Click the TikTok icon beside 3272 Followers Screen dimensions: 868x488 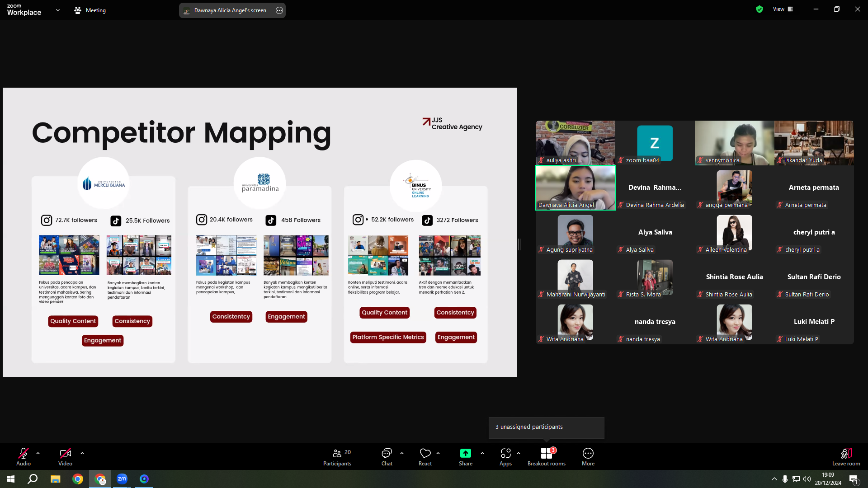coord(427,220)
